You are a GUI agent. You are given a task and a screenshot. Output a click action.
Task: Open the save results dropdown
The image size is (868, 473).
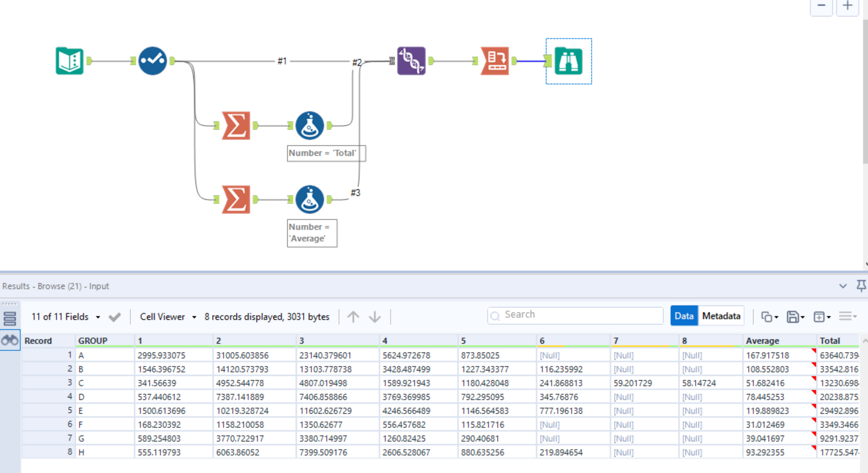(795, 317)
